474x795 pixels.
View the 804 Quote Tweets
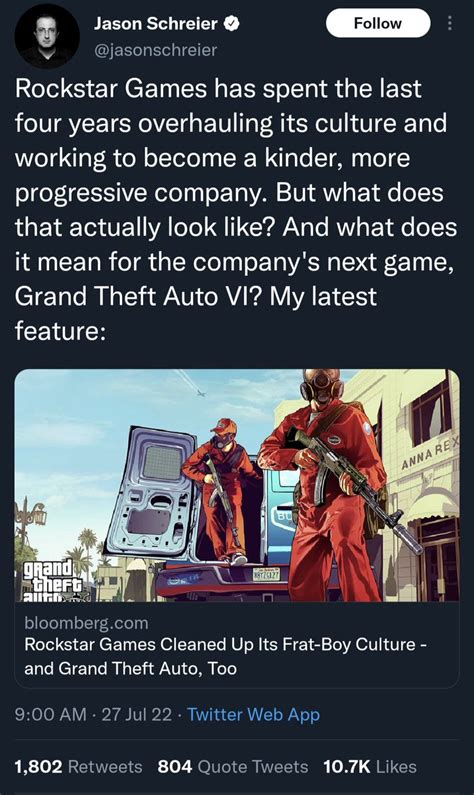[233, 767]
